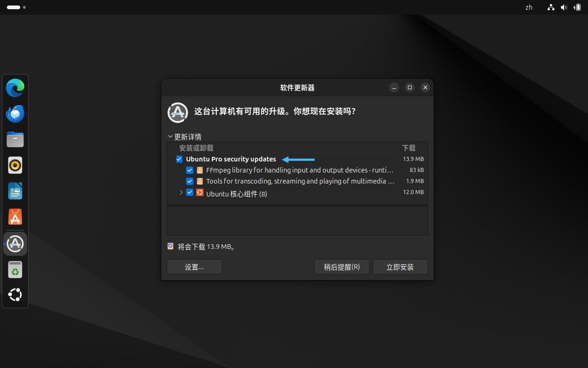The height and width of the screenshot is (368, 588).
Task: Open the Ubuntu App Center
Action: click(15, 216)
